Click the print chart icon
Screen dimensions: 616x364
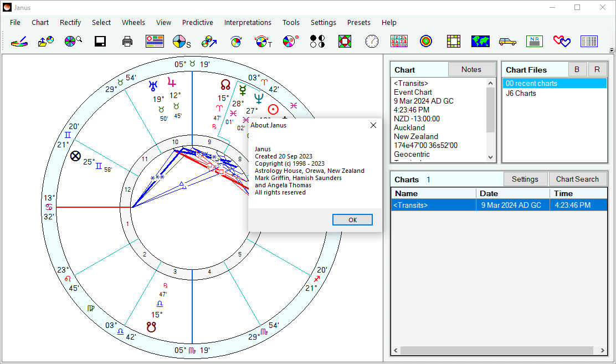127,41
